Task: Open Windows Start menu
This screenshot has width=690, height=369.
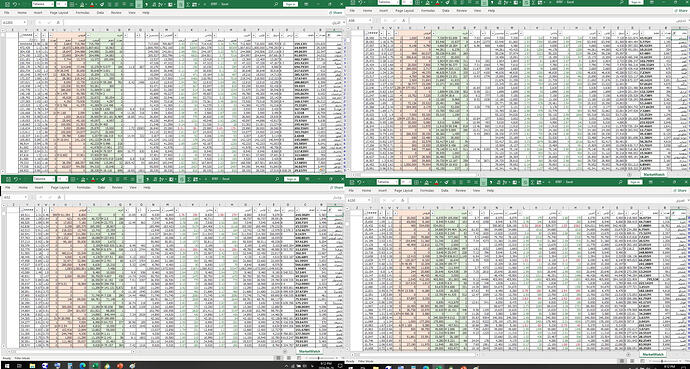Action: point(7,365)
